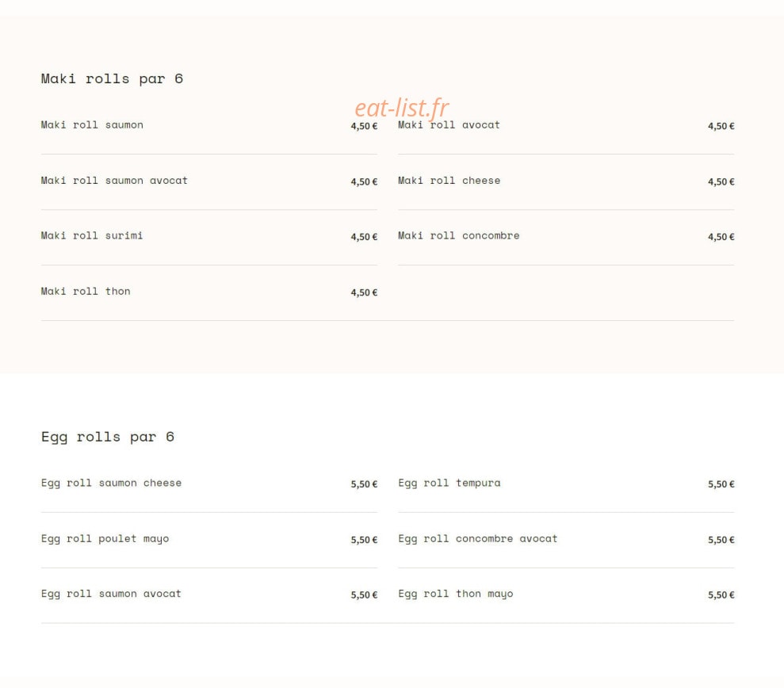This screenshot has height=688, width=784.
Task: Pick the Egg roll tempura item
Action: (449, 483)
